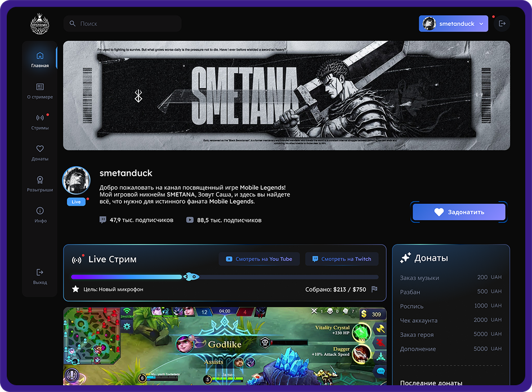Select the Роспись 1000 UAH row
The width and height of the screenshot is (532, 392).
click(450, 306)
